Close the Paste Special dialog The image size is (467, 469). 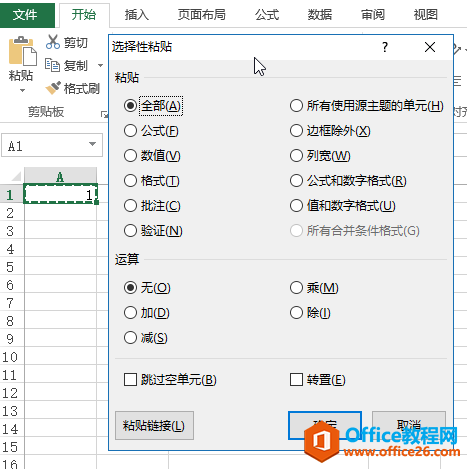click(430, 47)
